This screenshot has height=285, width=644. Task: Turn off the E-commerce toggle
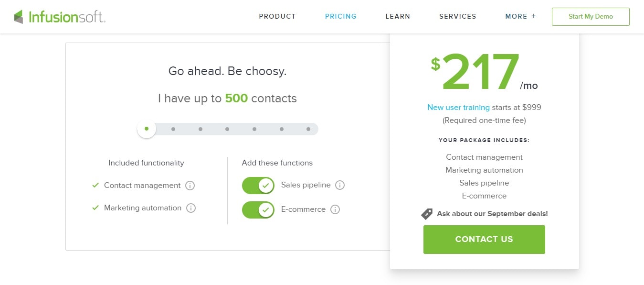258,209
